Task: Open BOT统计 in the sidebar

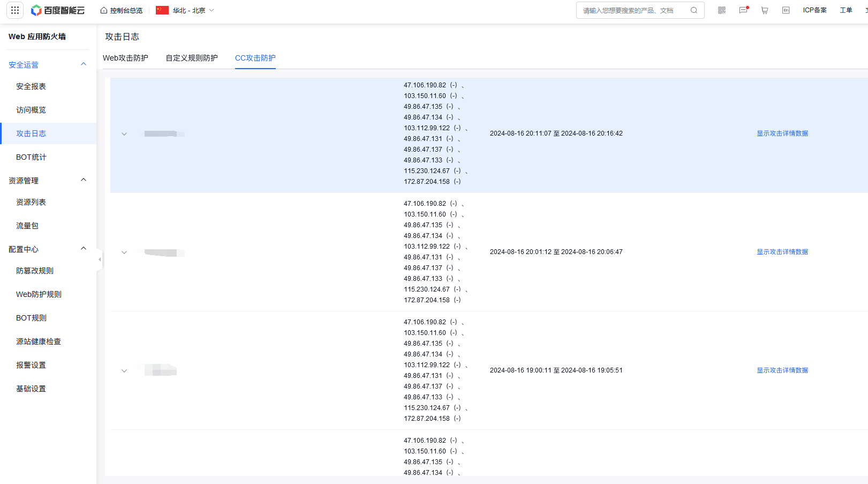Action: click(31, 157)
